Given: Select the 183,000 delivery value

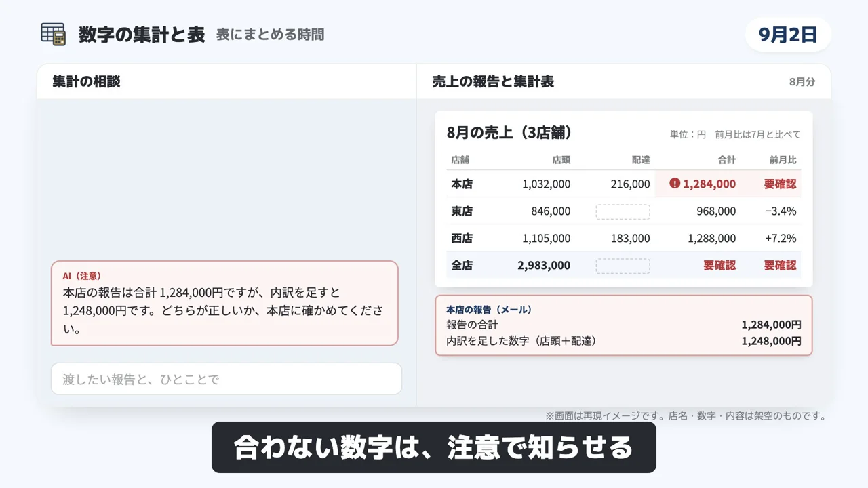Looking at the screenshot, I should point(630,238).
